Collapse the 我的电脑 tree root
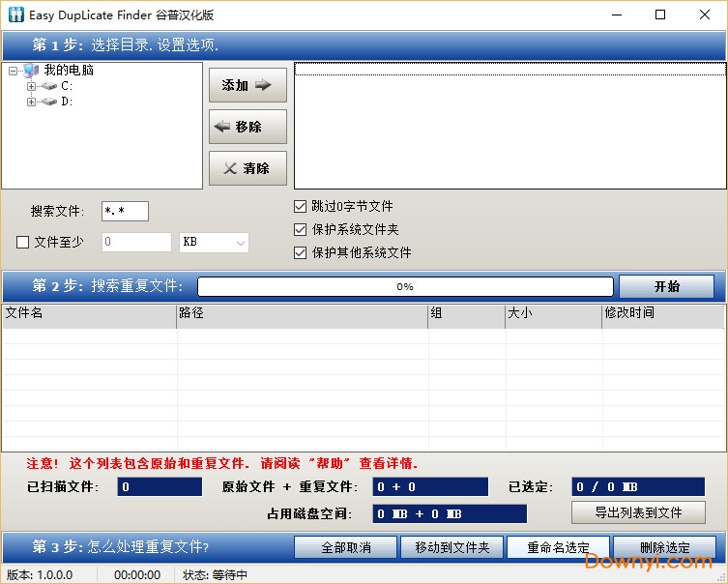Viewport: 728px width, 584px height. pyautogui.click(x=13, y=71)
